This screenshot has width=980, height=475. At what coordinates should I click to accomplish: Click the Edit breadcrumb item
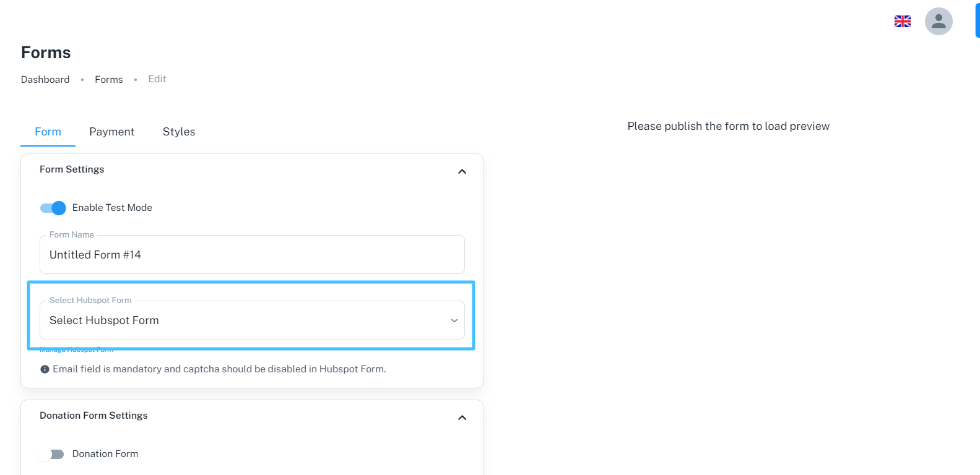157,79
